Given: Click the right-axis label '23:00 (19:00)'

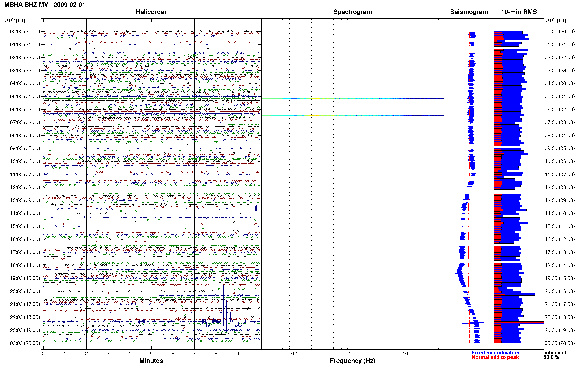Looking at the screenshot, I should (x=560, y=330).
